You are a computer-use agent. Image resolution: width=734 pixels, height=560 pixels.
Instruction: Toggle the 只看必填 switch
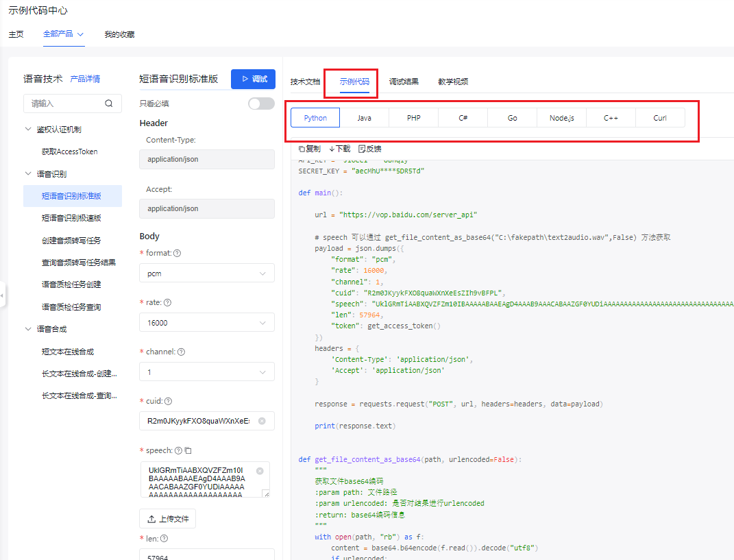pos(261,104)
